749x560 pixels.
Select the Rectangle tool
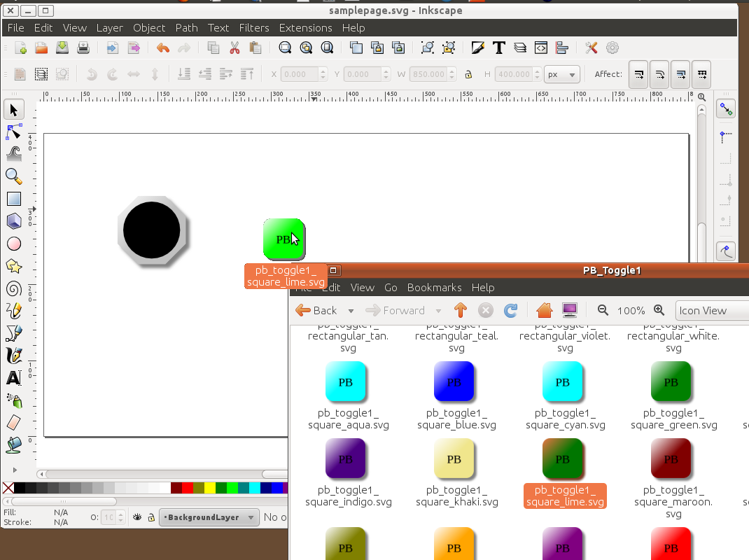(13, 199)
